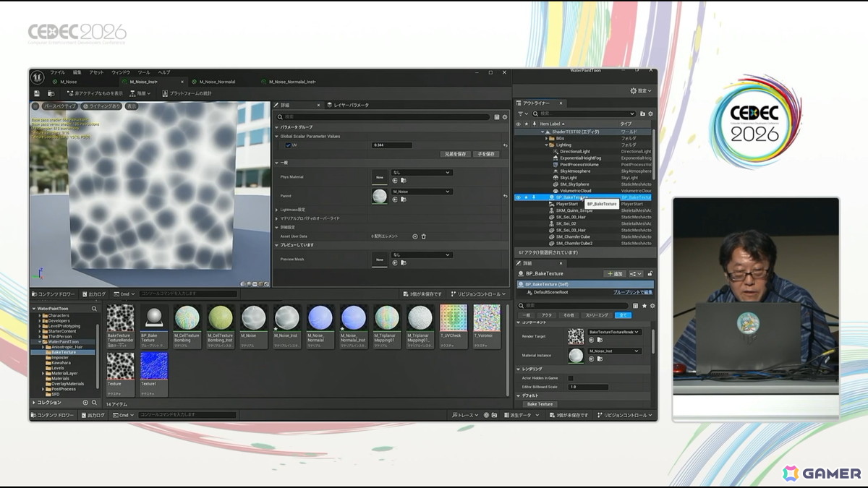Image resolution: width=868 pixels, height=488 pixels.
Task: Open the Render Target dropdown
Action: click(614, 332)
